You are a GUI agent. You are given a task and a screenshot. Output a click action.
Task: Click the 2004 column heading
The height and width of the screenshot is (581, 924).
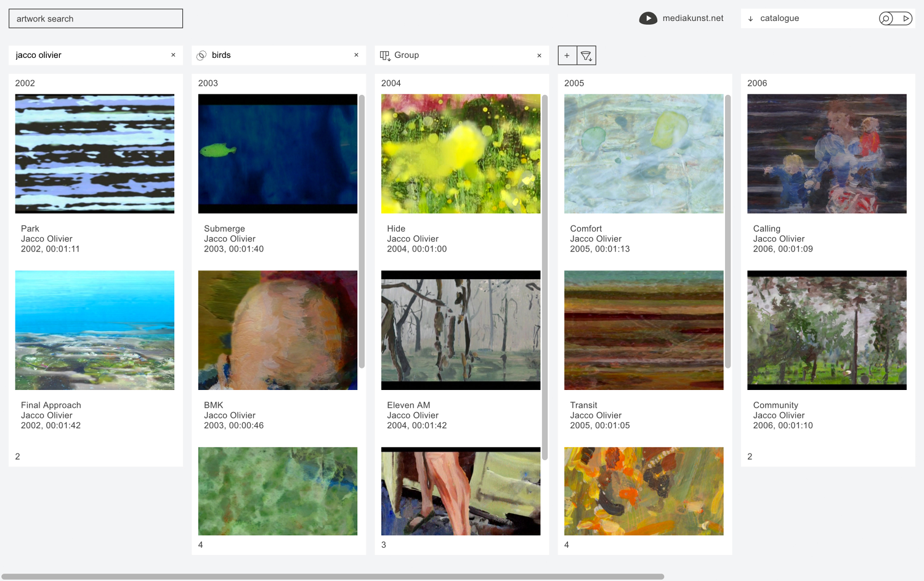pos(391,83)
